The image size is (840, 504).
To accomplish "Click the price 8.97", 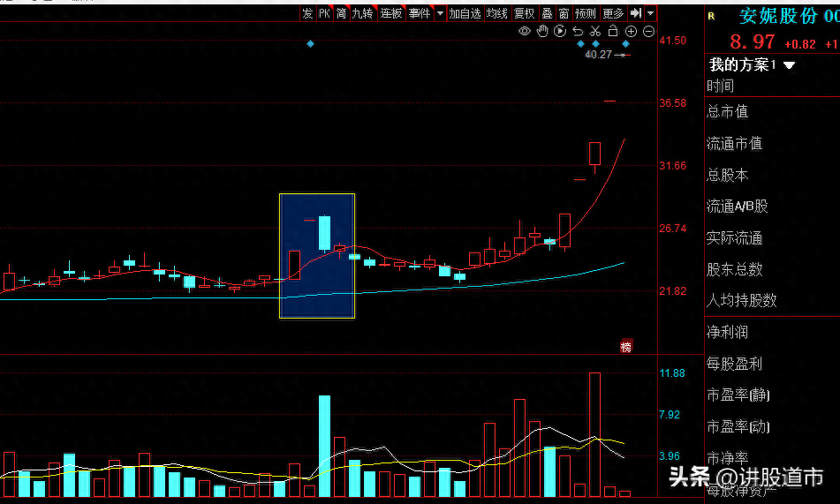I will coord(753,41).
